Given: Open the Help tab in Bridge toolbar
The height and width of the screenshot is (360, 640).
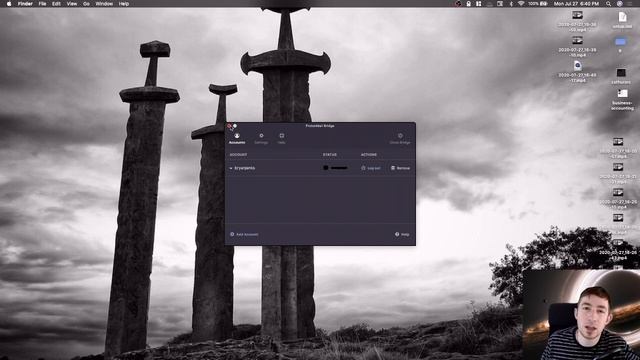Looking at the screenshot, I should pos(282,138).
